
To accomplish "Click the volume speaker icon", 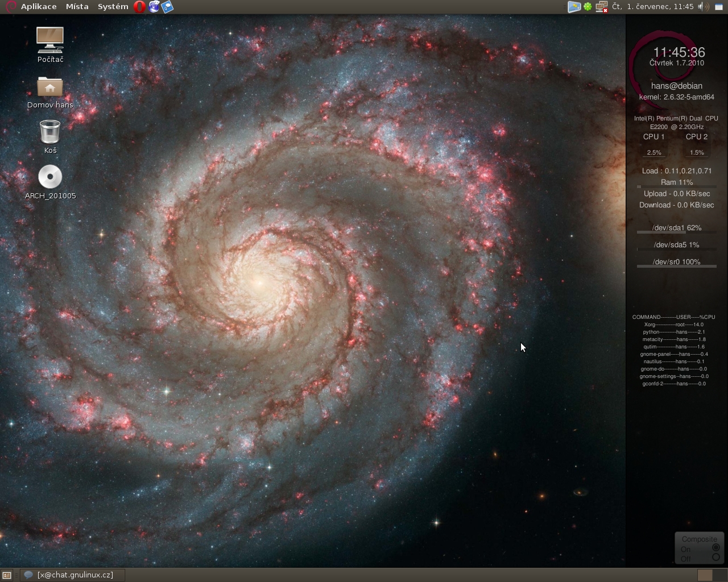I will click(x=704, y=7).
